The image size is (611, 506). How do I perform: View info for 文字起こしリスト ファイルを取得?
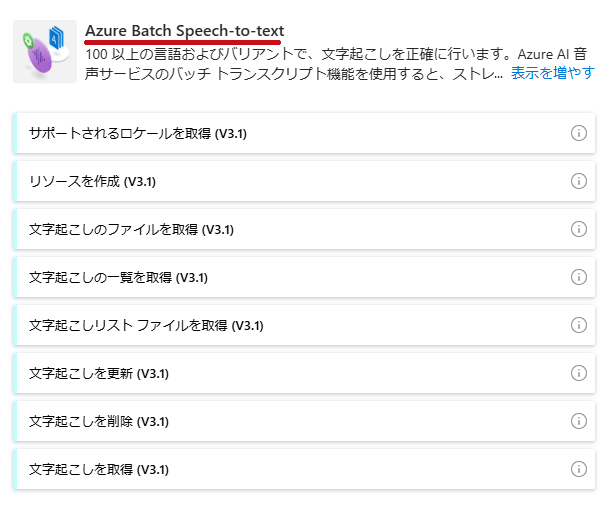579,325
